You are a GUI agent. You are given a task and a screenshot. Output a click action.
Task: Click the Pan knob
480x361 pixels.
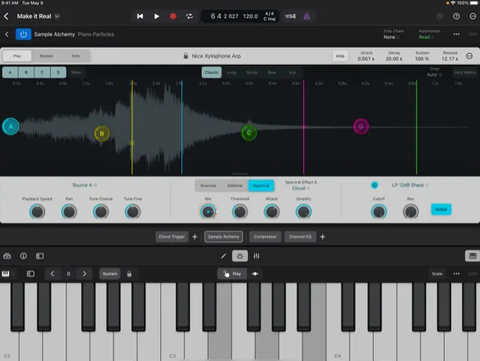(69, 212)
